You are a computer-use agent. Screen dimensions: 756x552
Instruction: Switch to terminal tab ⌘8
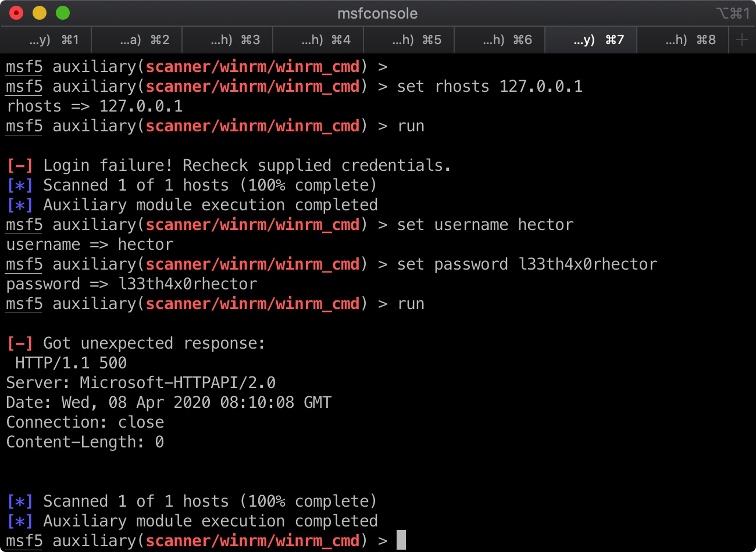tap(683, 40)
